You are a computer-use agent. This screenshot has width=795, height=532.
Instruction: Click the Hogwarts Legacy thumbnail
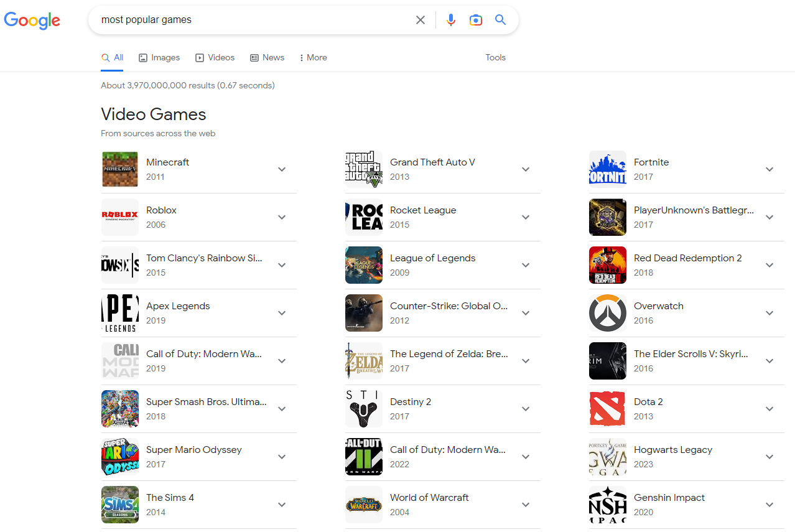608,457
